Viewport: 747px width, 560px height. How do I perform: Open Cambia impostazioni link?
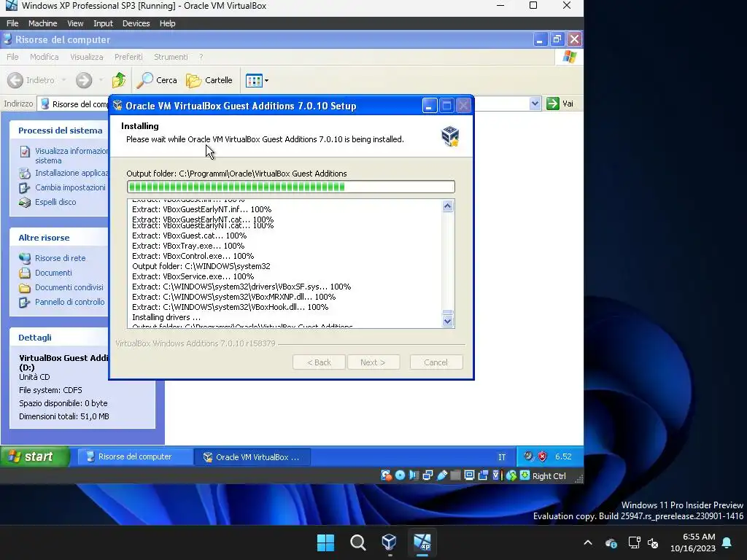tap(70, 187)
